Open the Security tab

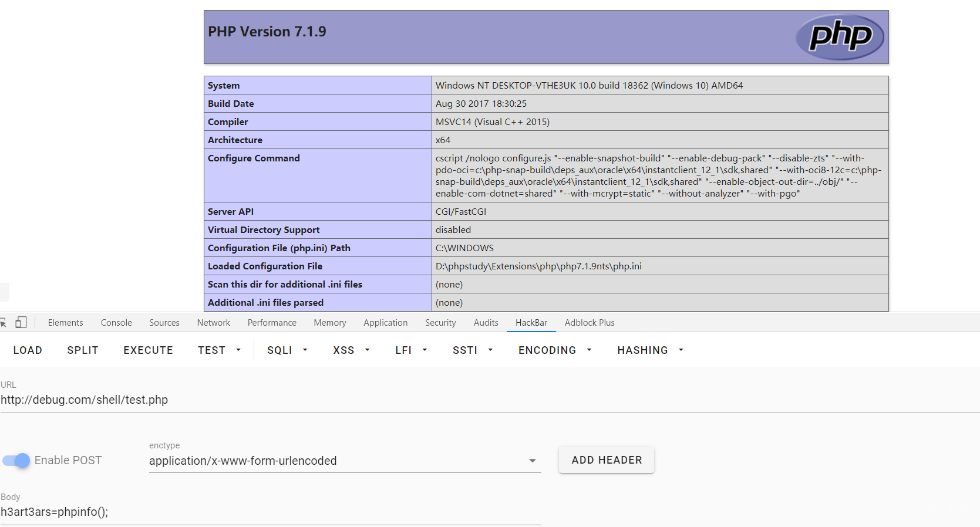pyautogui.click(x=440, y=323)
